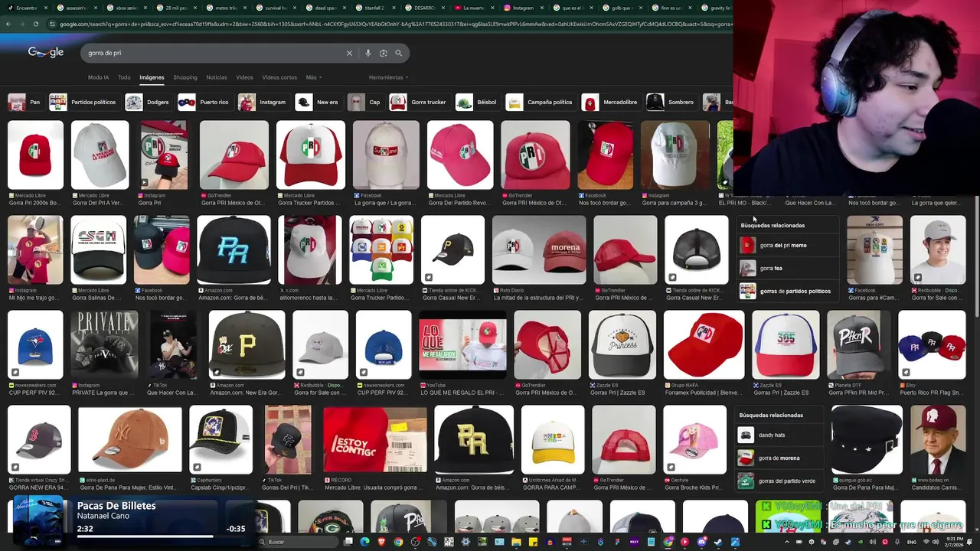The image size is (980, 551).
Task: Open related search 'gorras de partidos políticos'
Action: tap(787, 292)
